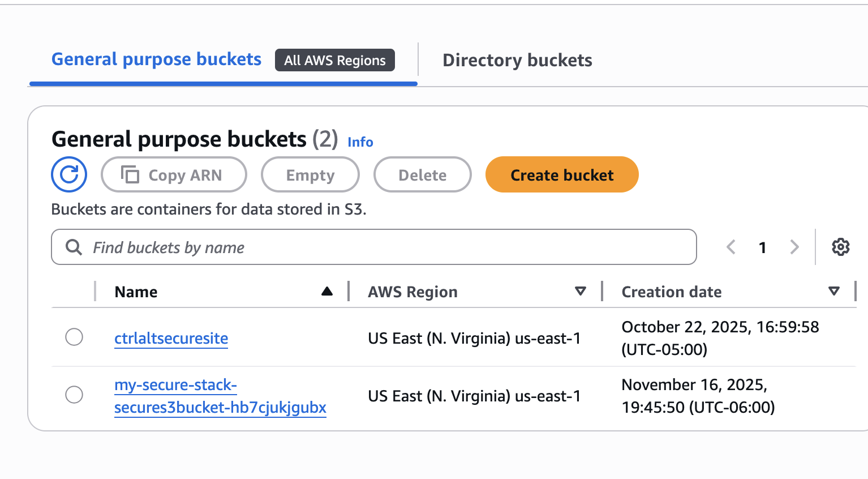
Task: Click the All AWS Regions badge
Action: pos(334,60)
